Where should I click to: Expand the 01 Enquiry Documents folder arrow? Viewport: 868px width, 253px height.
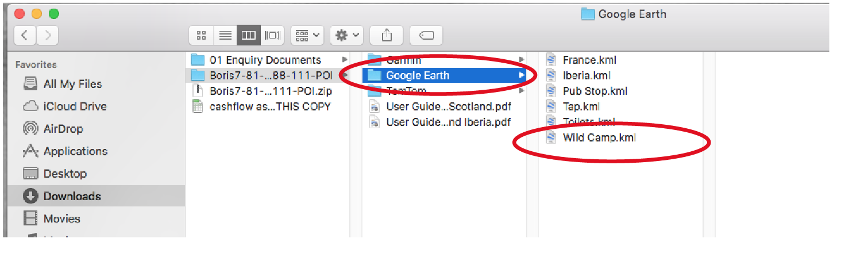pos(345,60)
